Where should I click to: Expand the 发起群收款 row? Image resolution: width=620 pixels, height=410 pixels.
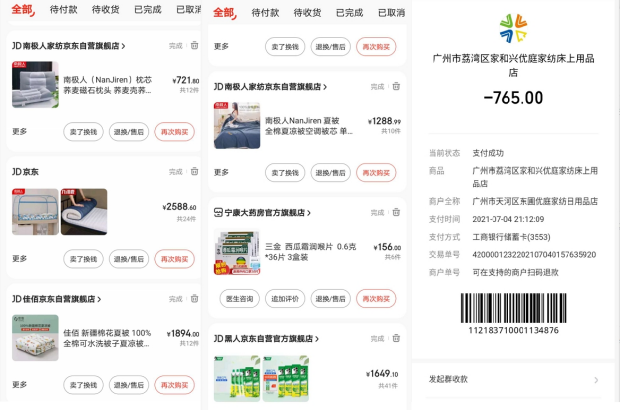click(x=513, y=380)
